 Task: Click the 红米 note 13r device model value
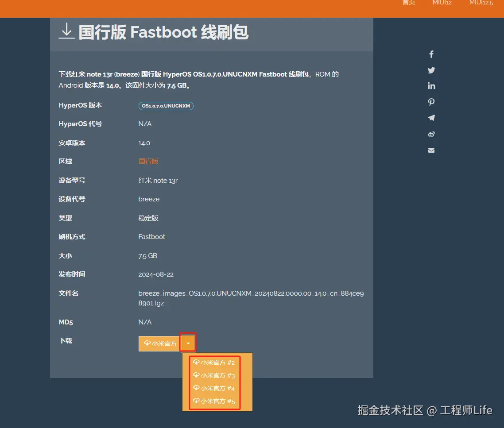click(x=158, y=181)
